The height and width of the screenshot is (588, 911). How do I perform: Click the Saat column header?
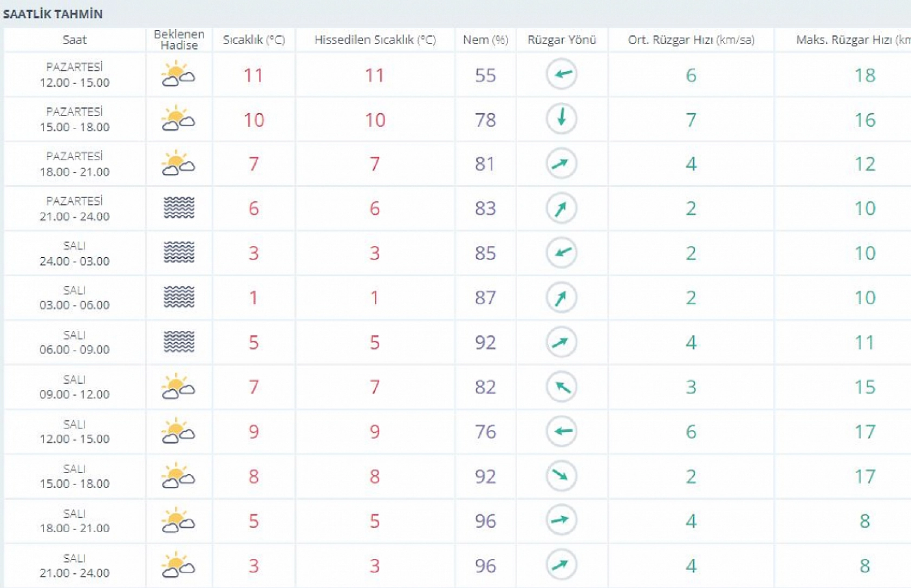(x=75, y=40)
